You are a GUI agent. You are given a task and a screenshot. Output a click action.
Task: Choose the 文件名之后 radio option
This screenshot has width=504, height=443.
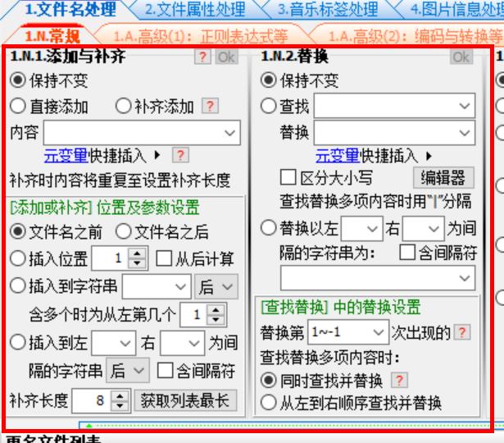click(x=121, y=232)
